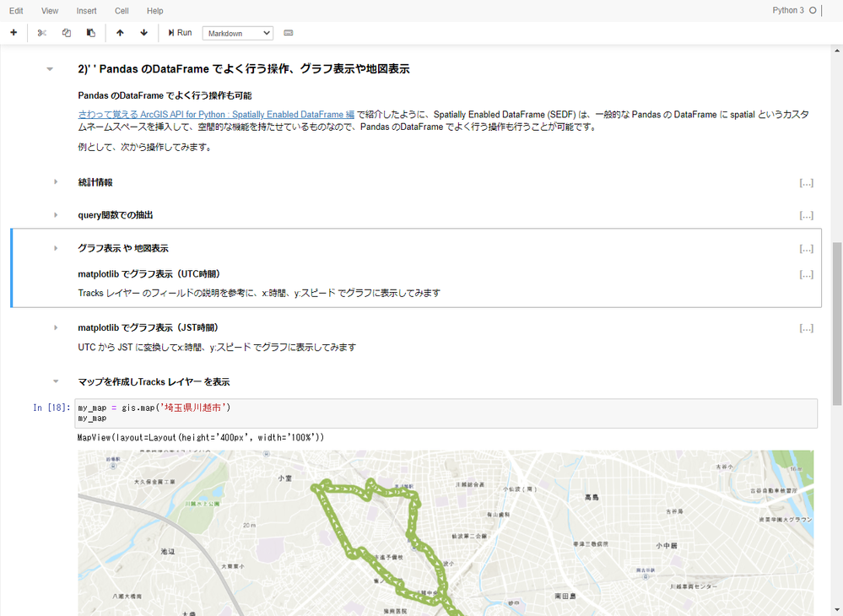The image size is (843, 616).
Task: Collapse the Pandas のDataFrame heading section
Action: tap(50, 69)
